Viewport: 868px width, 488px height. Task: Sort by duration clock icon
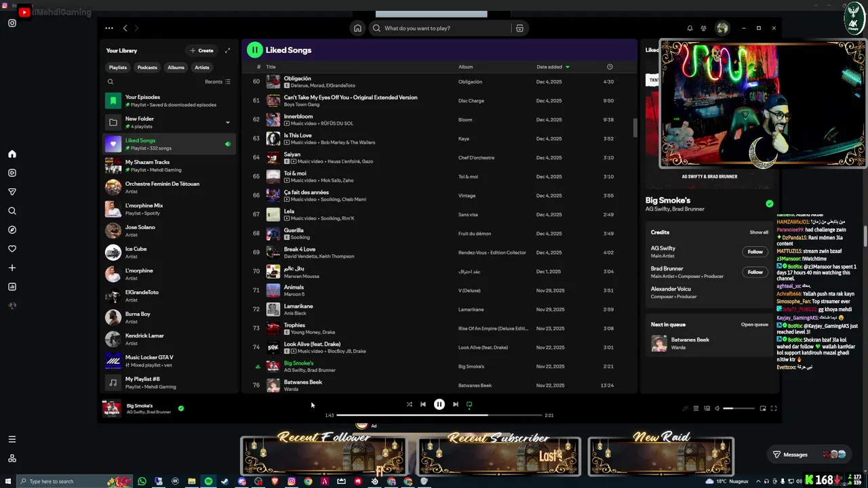click(610, 66)
